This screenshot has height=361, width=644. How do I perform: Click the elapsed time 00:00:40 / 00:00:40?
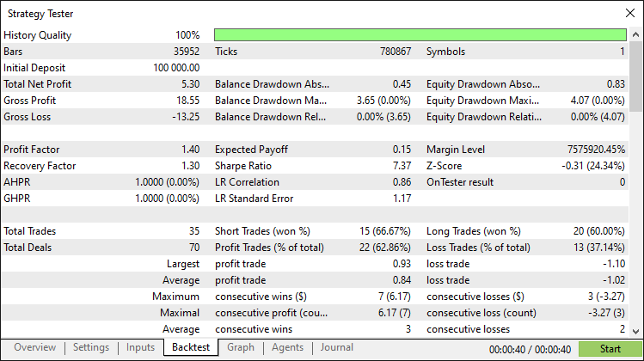529,349
